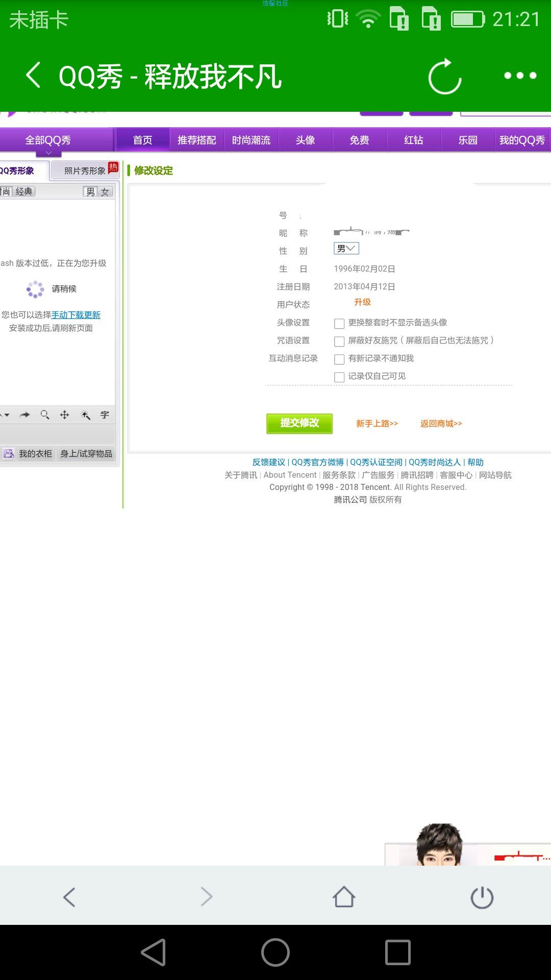Go to the 首页 tab
This screenshot has width=551, height=980.
pyautogui.click(x=142, y=140)
